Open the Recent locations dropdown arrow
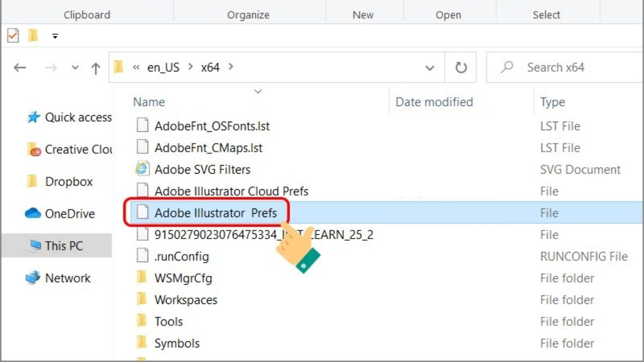 coord(75,68)
